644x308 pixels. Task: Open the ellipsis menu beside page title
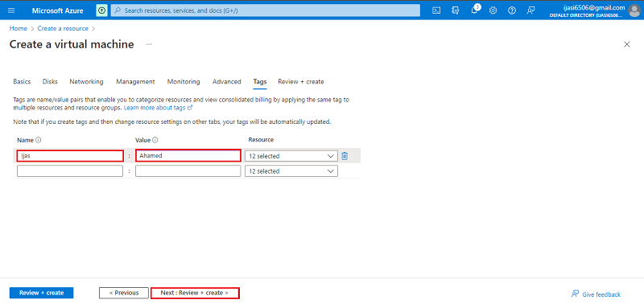149,44
